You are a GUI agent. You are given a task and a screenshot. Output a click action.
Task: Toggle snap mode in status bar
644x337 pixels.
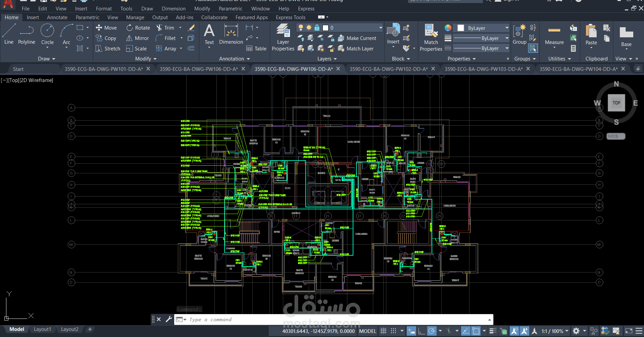(393, 331)
